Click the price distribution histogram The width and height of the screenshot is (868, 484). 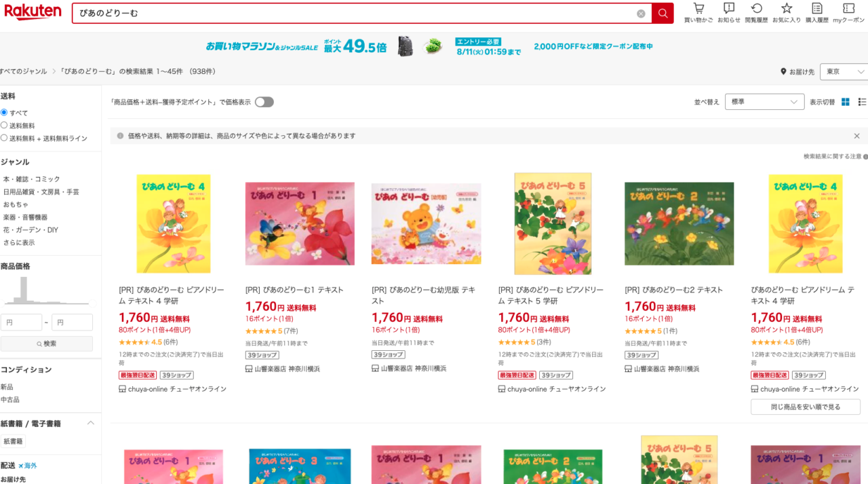[x=46, y=291]
